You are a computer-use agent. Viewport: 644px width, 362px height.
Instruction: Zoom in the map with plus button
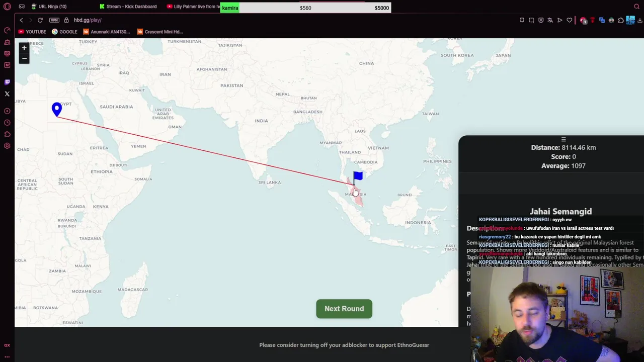point(24,48)
